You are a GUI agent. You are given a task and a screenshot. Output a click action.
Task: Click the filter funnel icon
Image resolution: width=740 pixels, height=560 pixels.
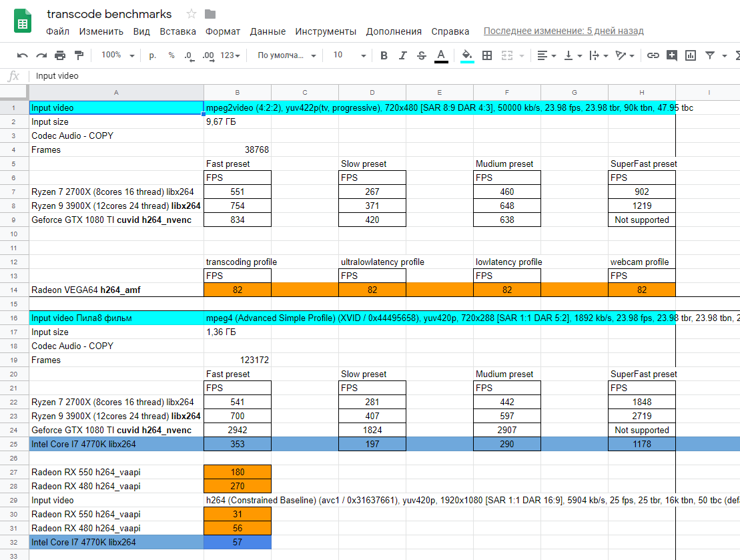pos(710,55)
